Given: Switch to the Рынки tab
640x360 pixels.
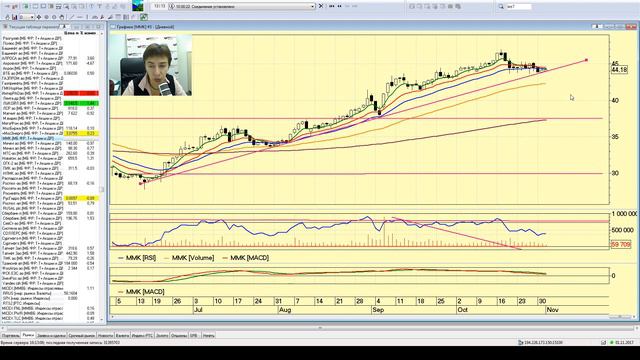Looking at the screenshot, I should 28,336.
